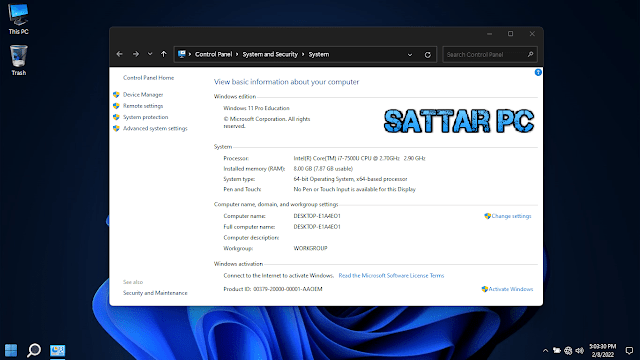640x360 pixels.
Task: Click shield icon beside System protection
Action: 116,117
